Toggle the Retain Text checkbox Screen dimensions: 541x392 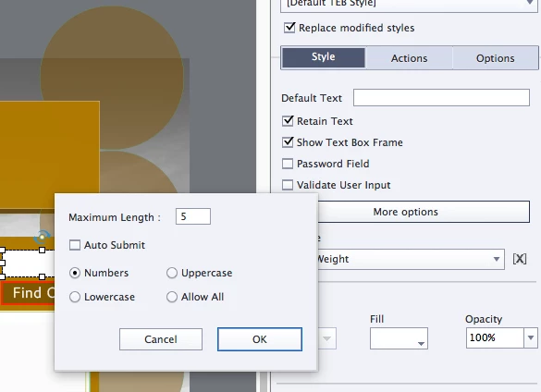pos(288,121)
